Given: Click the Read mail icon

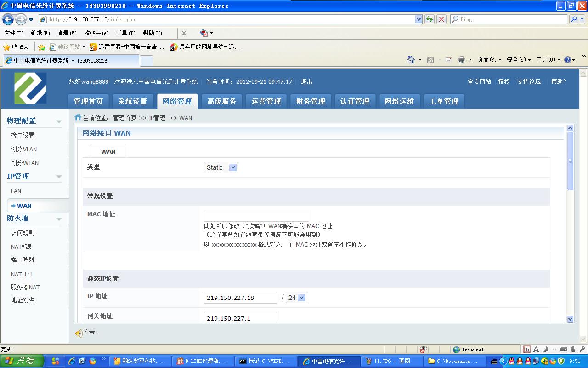Looking at the screenshot, I should pos(449,60).
